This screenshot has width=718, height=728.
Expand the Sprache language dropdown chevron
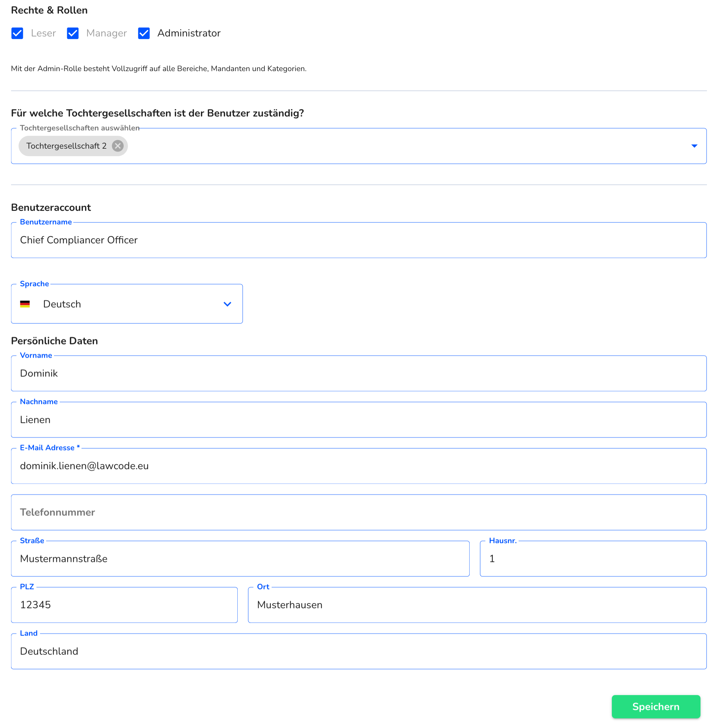pos(227,304)
